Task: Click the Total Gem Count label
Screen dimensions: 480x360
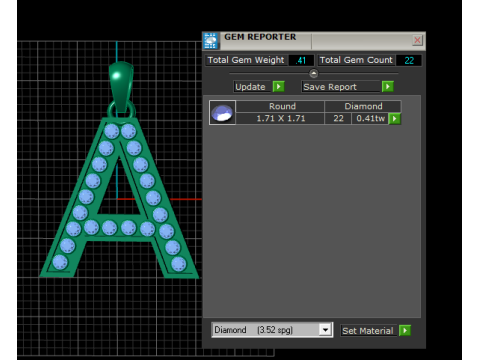Action: pyautogui.click(x=356, y=60)
